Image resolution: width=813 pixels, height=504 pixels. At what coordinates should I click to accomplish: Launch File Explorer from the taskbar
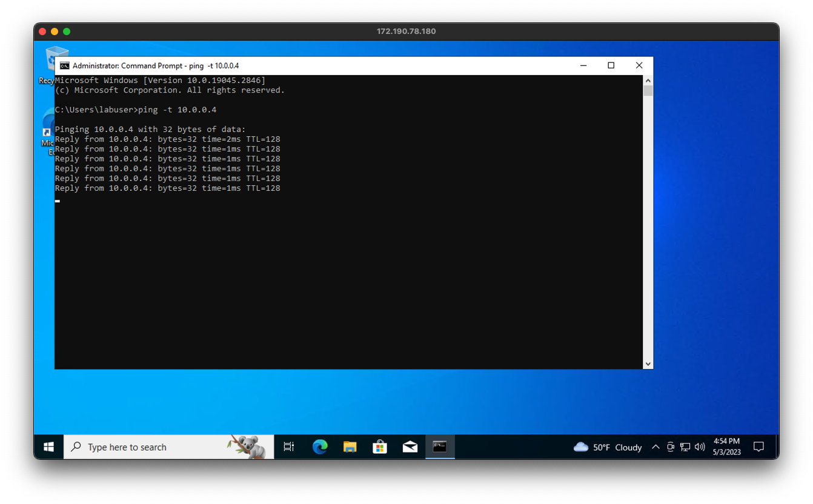point(350,446)
